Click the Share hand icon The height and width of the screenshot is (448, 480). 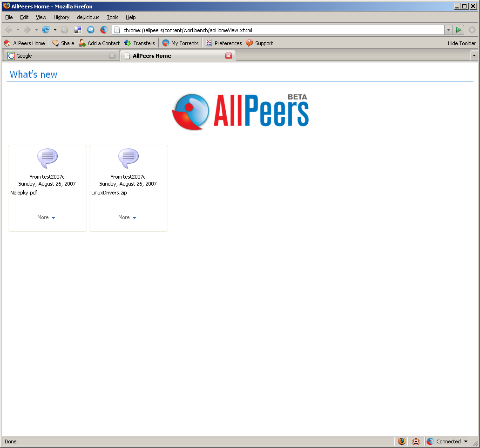[55, 43]
